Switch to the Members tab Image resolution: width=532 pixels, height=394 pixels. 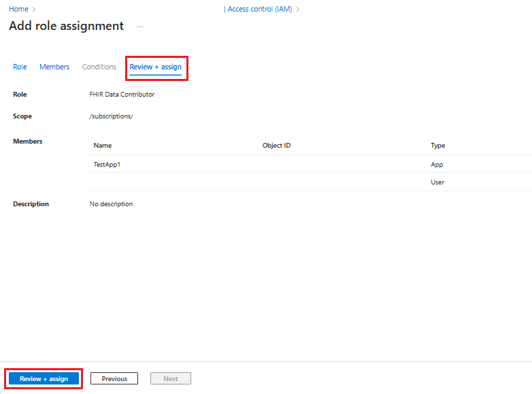pyautogui.click(x=54, y=67)
